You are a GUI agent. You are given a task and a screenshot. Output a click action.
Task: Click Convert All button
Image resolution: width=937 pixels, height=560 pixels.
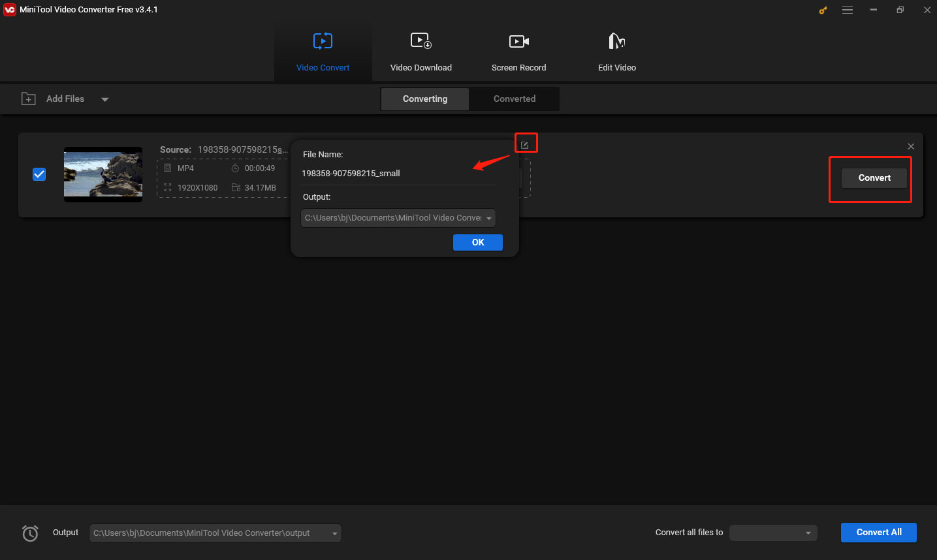point(879,533)
